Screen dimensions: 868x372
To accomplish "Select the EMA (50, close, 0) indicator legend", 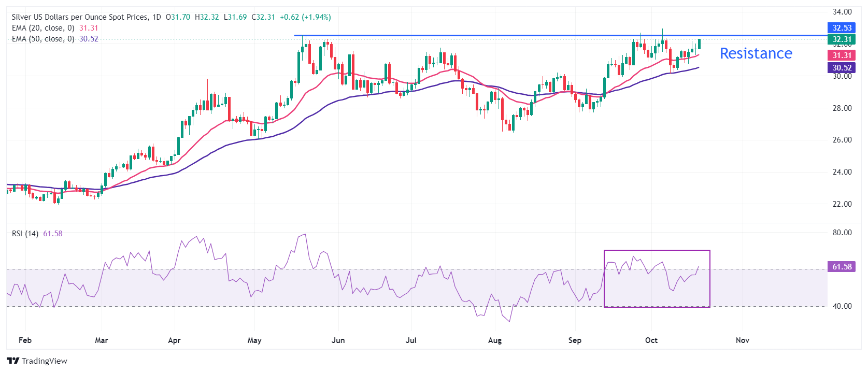I will click(43, 39).
